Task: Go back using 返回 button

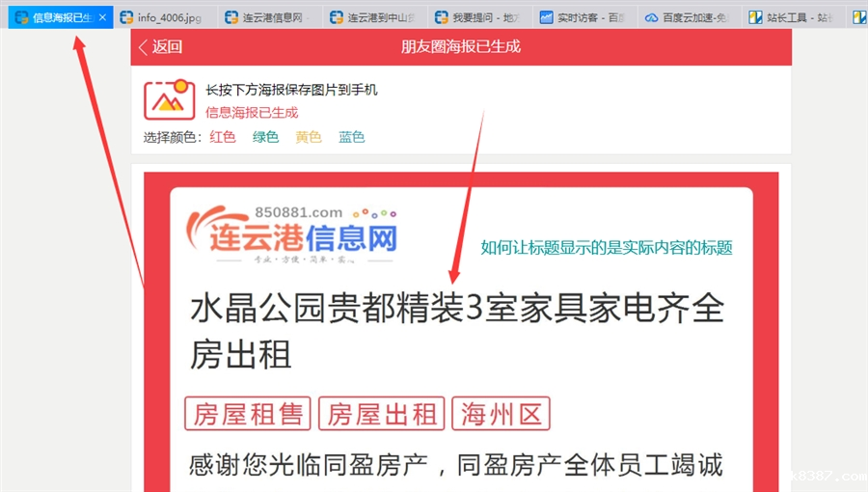Action: (160, 47)
